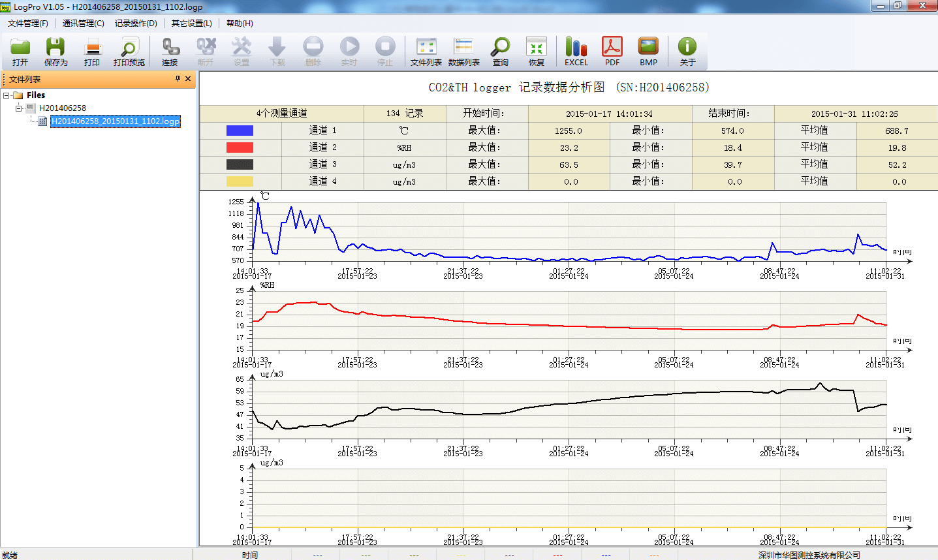Click the Connect (连接) device icon
Image resolution: width=938 pixels, height=560 pixels.
tap(170, 51)
